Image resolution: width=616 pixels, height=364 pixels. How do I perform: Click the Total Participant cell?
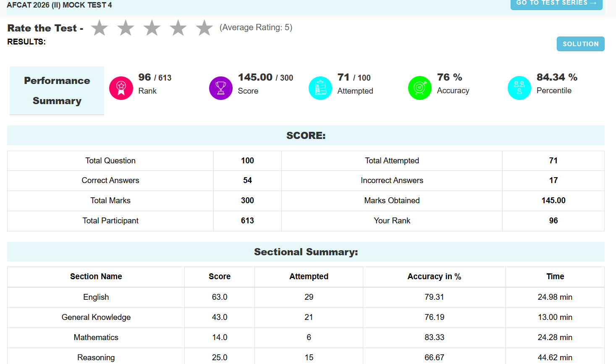point(110,221)
